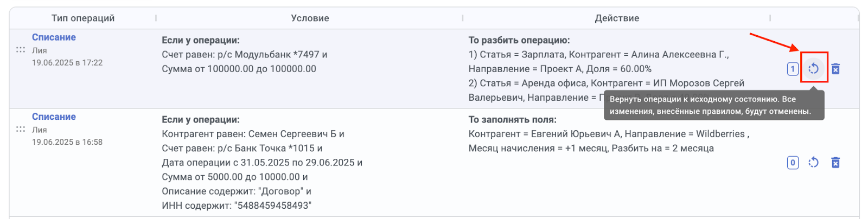Image resolution: width=868 pixels, height=219 pixels.
Task: Click the revert operations icon in second rule
Action: click(x=813, y=163)
